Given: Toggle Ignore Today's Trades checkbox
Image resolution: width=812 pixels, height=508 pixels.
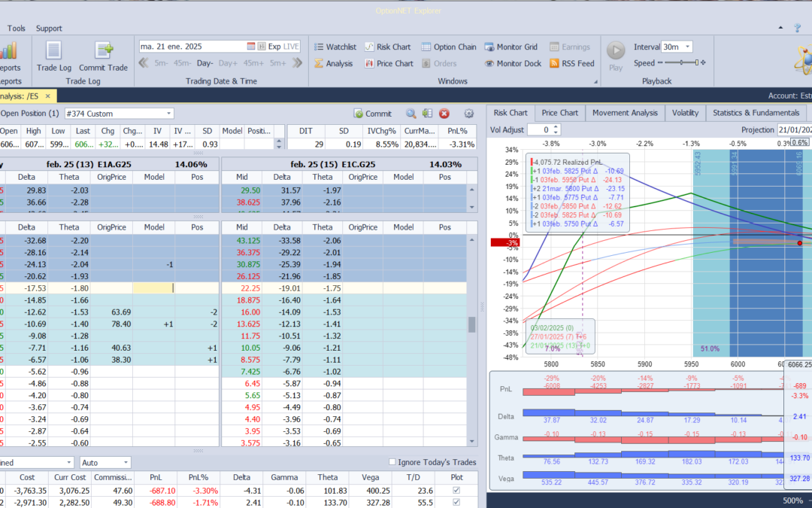Looking at the screenshot, I should (392, 462).
